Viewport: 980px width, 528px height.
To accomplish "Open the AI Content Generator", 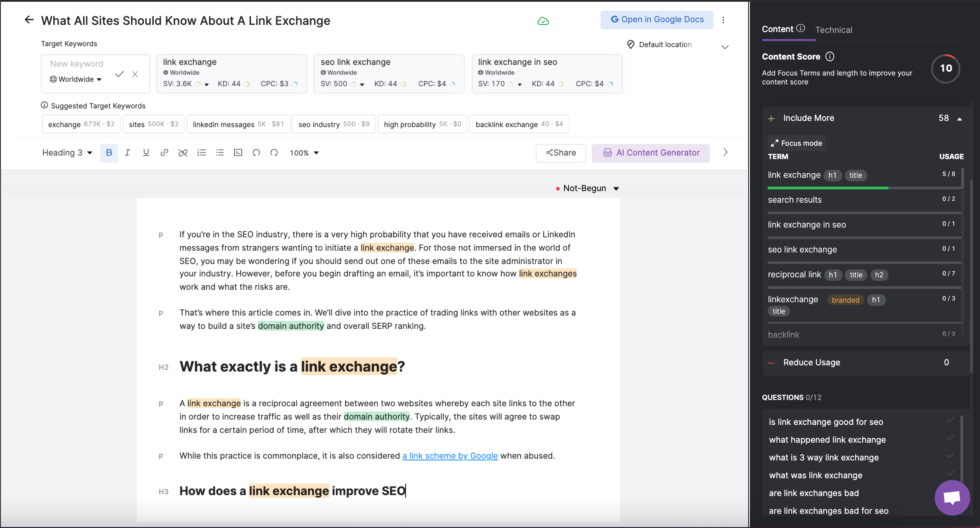I will [650, 153].
